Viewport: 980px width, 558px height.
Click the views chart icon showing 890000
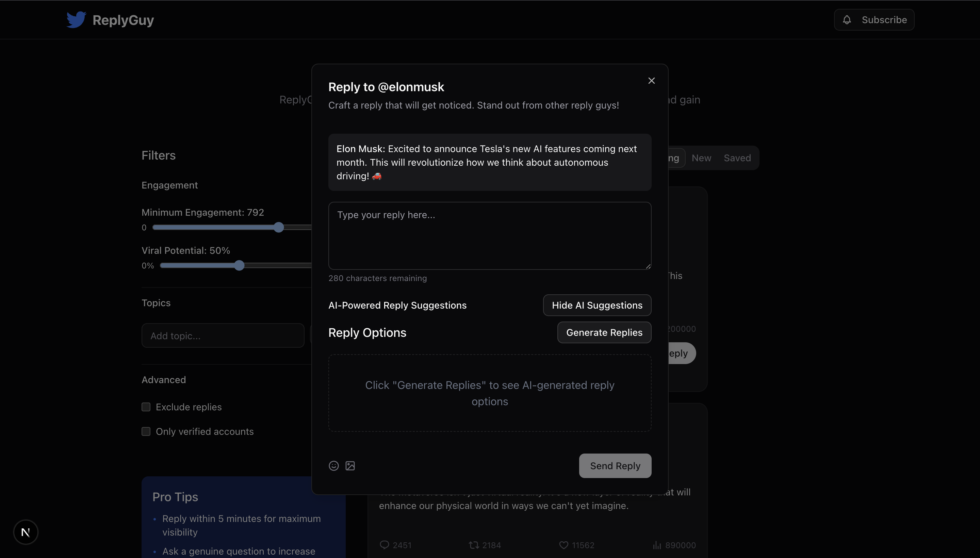click(x=657, y=545)
